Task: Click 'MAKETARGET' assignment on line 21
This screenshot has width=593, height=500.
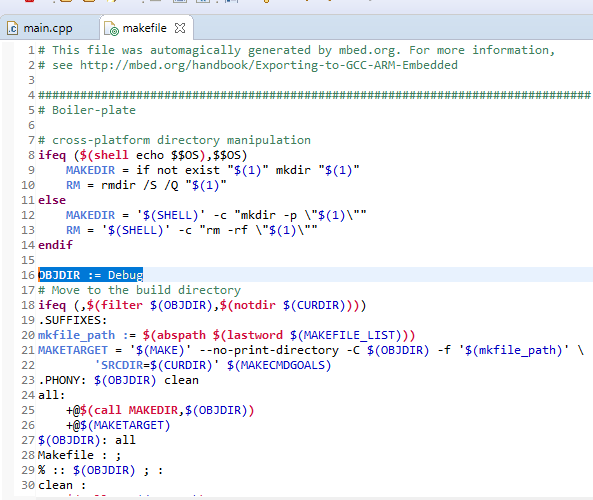Action: (x=73, y=350)
